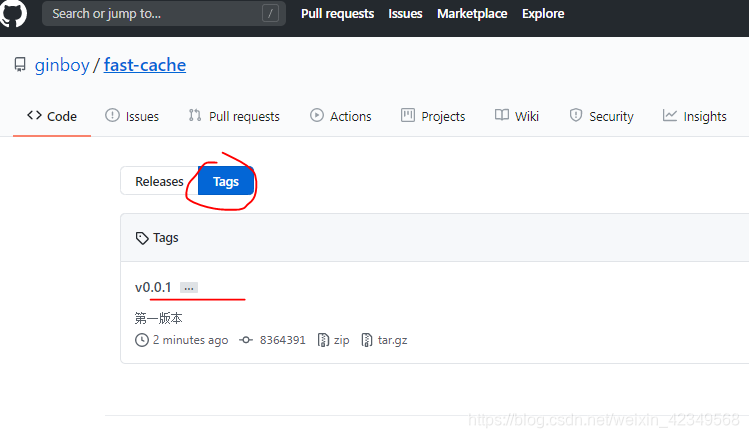This screenshot has height=438, width=749.
Task: Click the tar.gz file icon
Action: click(367, 340)
